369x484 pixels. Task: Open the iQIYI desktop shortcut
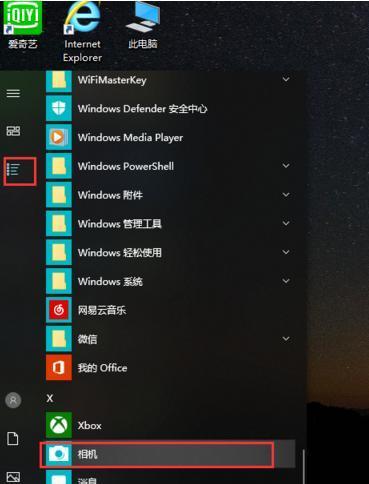point(22,25)
